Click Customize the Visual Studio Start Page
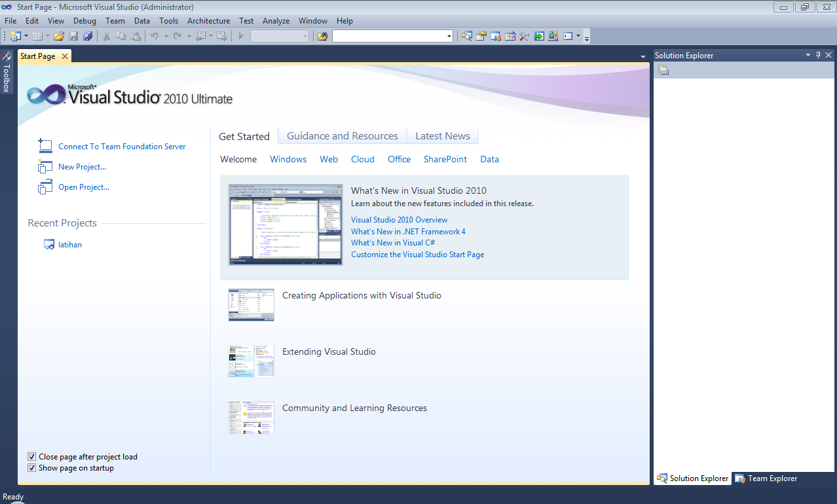837x504 pixels. point(418,255)
